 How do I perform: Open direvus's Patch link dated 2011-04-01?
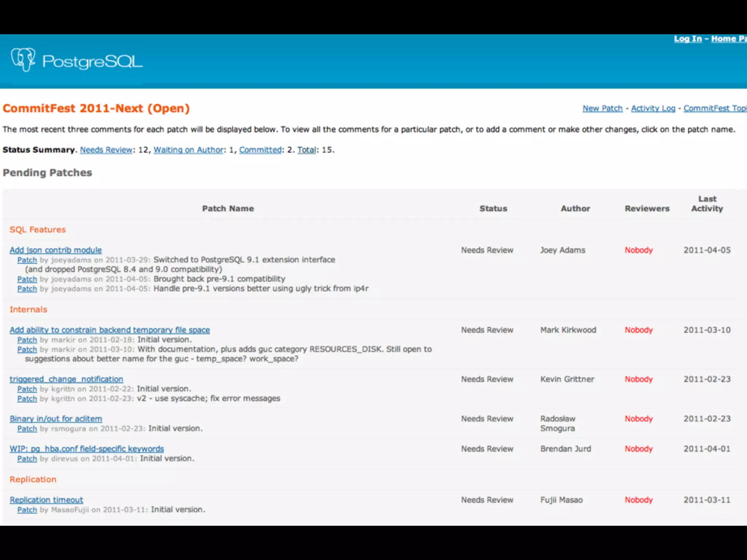pyautogui.click(x=27, y=459)
